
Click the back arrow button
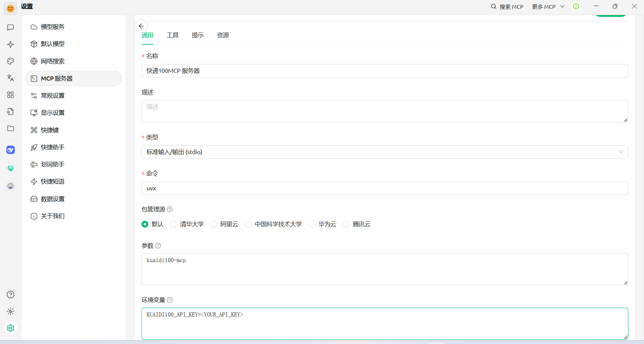coord(141,26)
